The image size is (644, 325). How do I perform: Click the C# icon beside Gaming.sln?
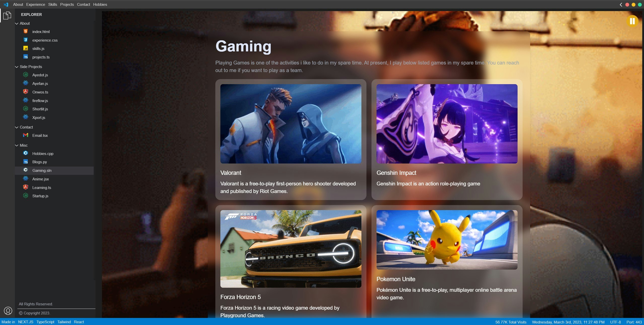point(25,170)
